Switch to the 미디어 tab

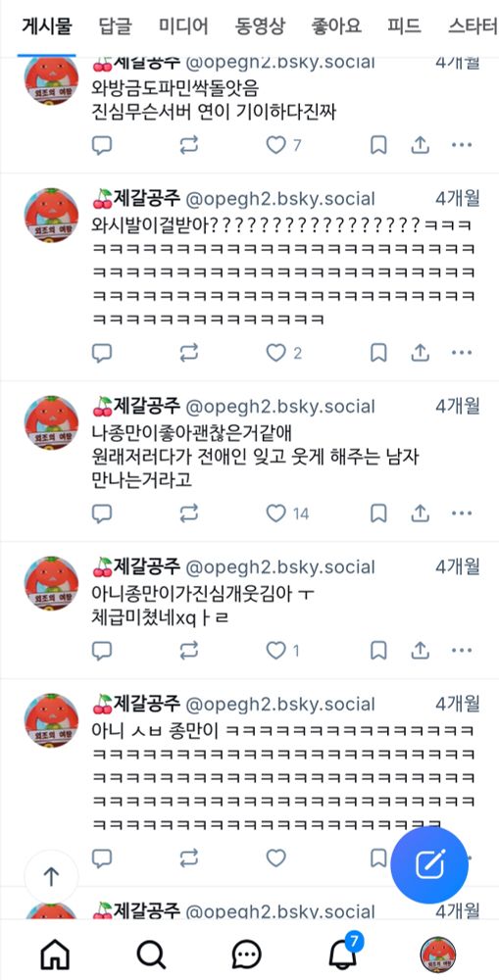point(183,26)
